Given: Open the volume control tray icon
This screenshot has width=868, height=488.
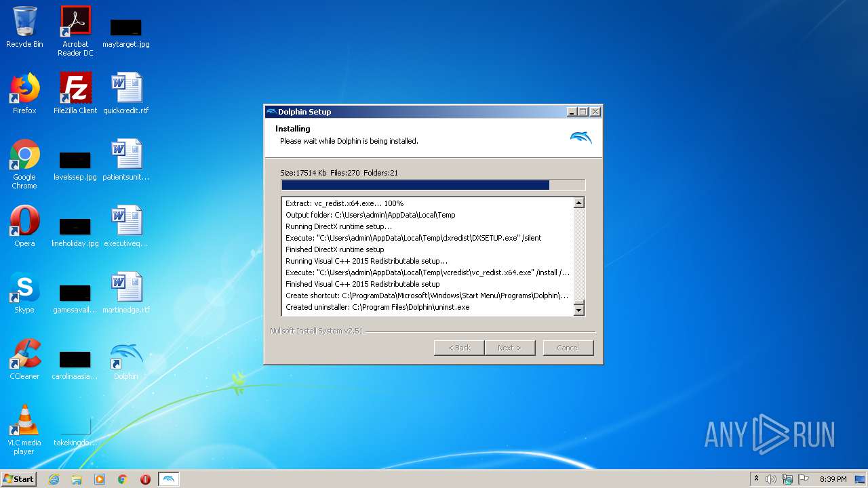Looking at the screenshot, I should 771,479.
